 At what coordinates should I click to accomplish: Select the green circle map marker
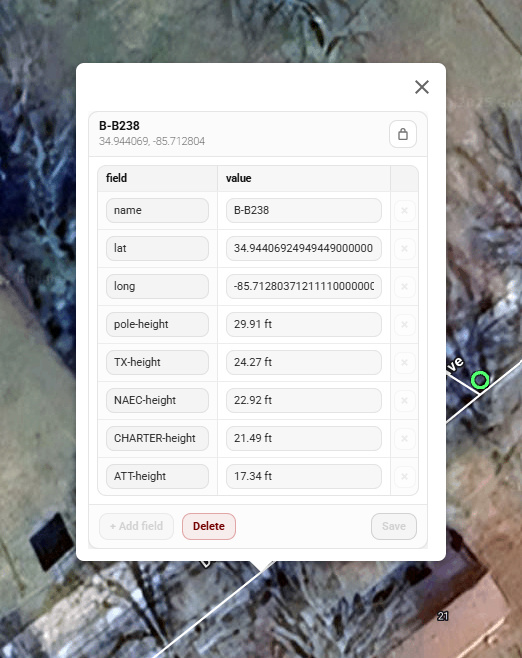[480, 380]
